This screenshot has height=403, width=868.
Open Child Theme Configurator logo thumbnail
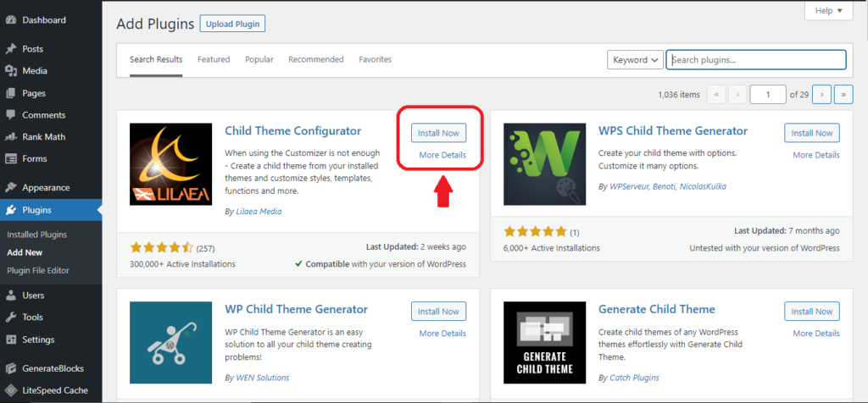(170, 164)
